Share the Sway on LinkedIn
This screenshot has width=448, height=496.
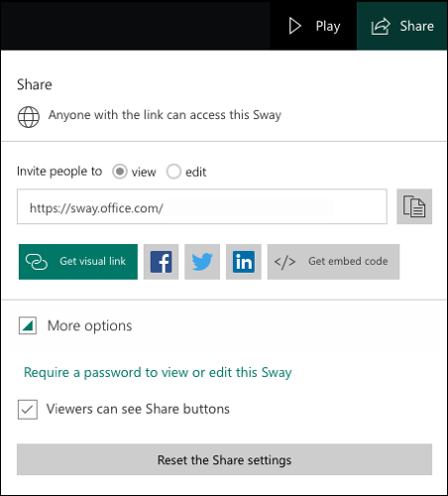(x=244, y=262)
